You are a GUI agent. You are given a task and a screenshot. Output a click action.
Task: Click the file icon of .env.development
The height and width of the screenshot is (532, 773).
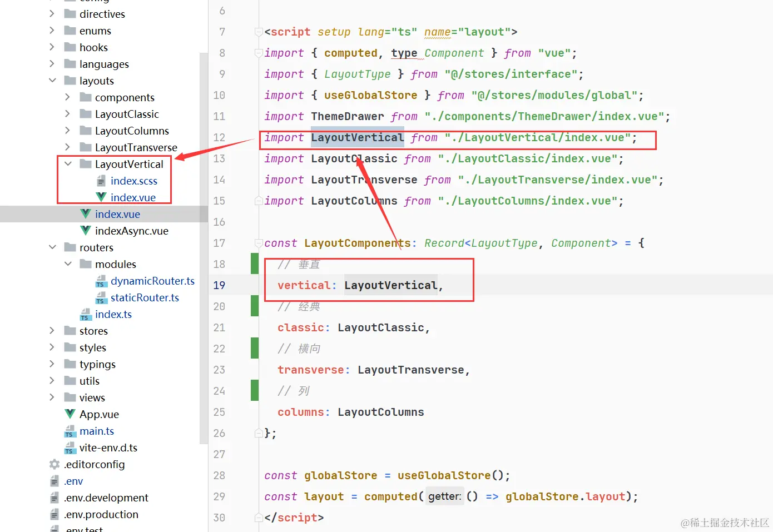pyautogui.click(x=54, y=498)
